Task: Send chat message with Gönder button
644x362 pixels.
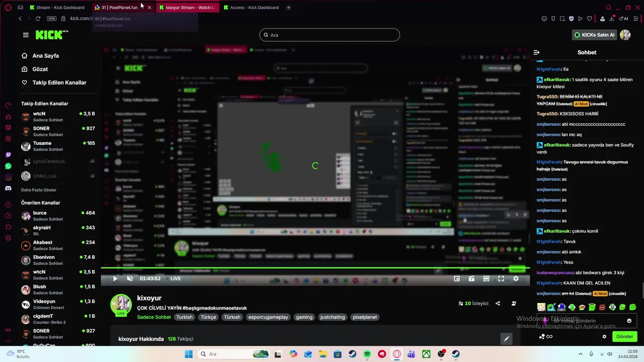Action: click(624, 336)
